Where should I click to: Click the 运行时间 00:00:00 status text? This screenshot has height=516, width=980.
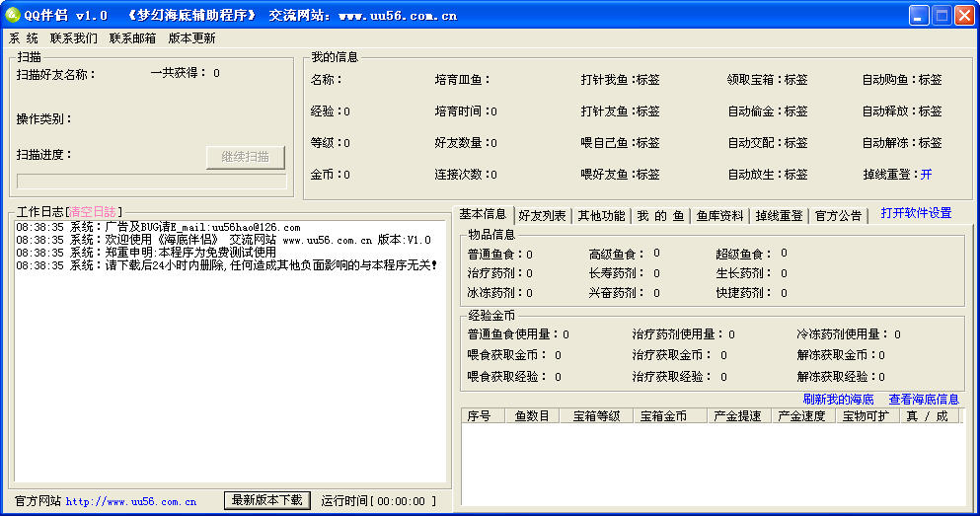point(379,501)
